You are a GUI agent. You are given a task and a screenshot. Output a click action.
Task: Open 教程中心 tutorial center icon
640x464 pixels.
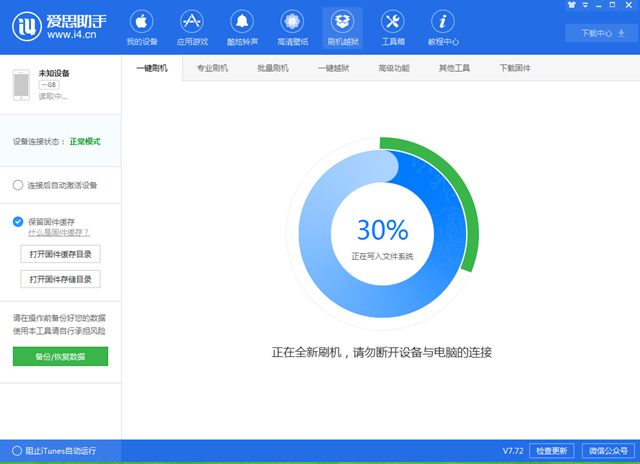pos(443,28)
